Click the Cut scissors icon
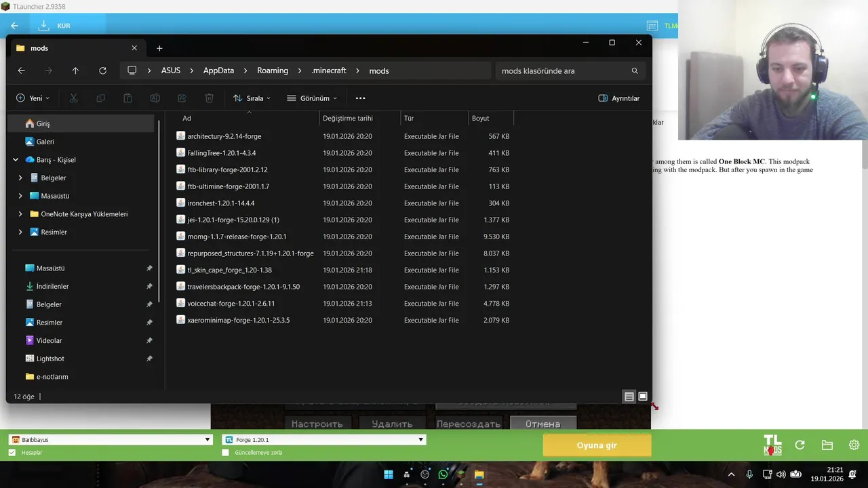This screenshot has width=868, height=488. pos(73,98)
